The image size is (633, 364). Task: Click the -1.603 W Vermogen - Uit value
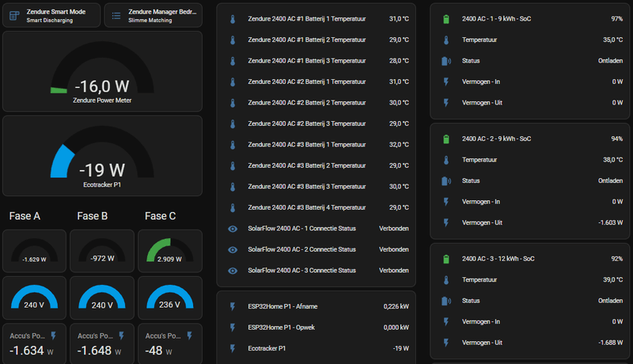(610, 223)
